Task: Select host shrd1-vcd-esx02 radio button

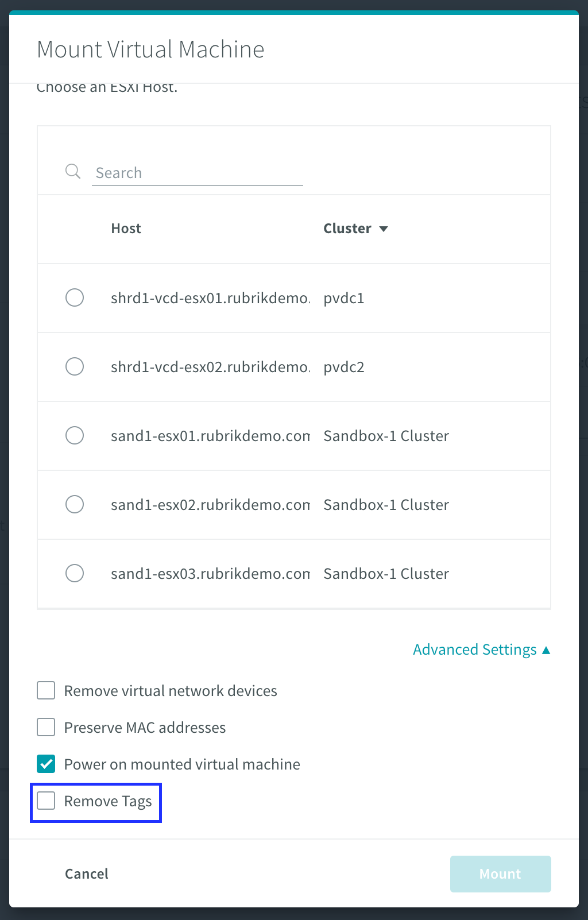Action: pos(75,366)
